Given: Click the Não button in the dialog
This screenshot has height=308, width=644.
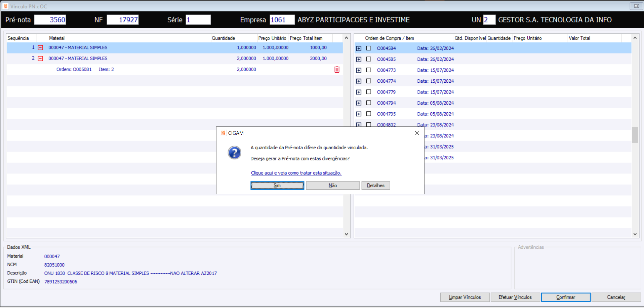Looking at the screenshot, I should tap(333, 186).
